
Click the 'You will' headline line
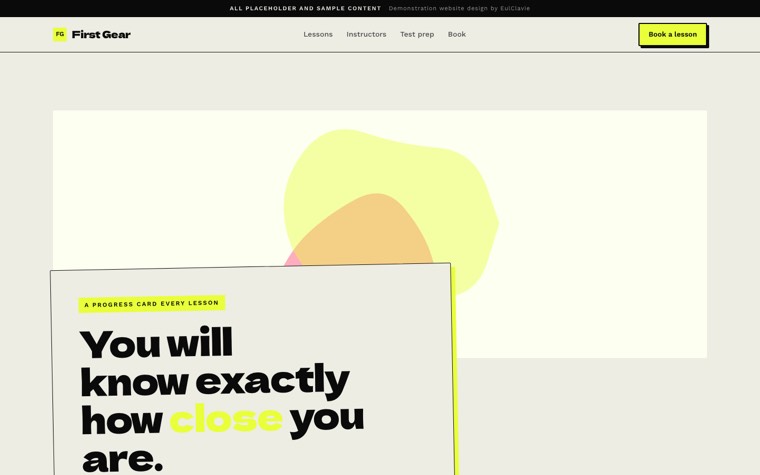click(156, 343)
